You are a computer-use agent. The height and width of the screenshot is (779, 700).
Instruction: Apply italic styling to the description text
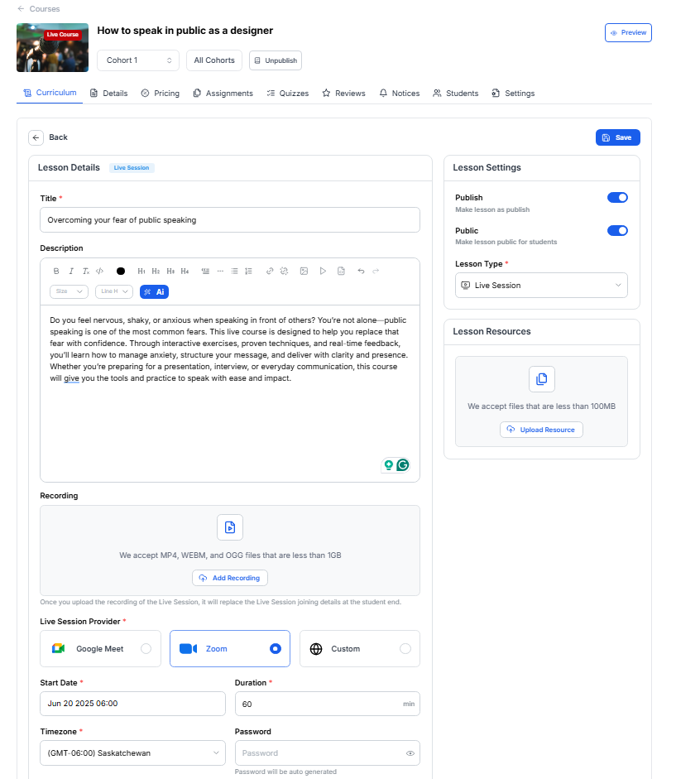[72, 271]
